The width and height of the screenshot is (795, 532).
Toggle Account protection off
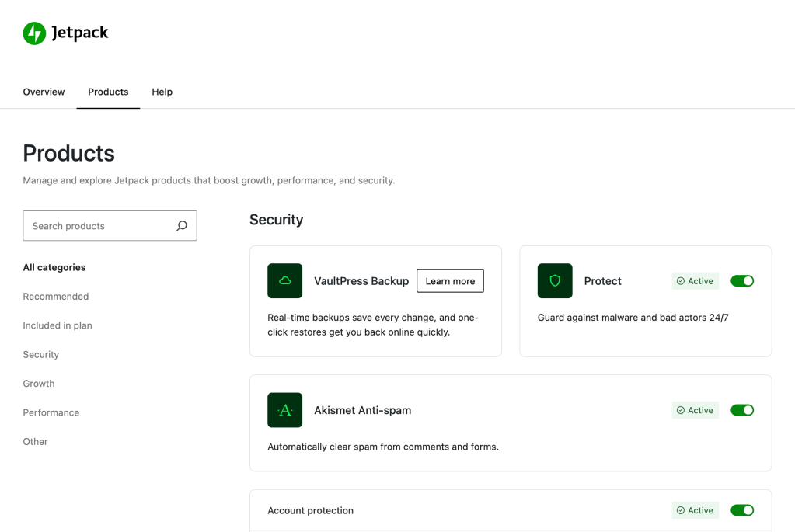point(742,510)
